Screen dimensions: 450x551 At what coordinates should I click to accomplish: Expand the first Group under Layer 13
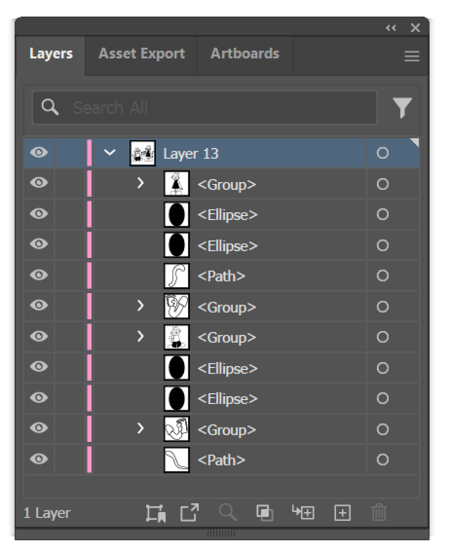141,183
